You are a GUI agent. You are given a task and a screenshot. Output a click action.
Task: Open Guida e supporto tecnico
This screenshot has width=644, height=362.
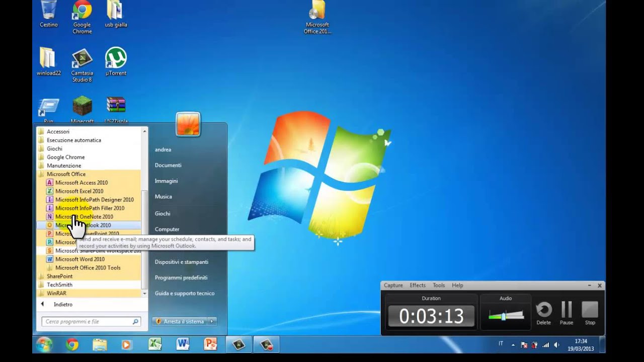pyautogui.click(x=185, y=293)
